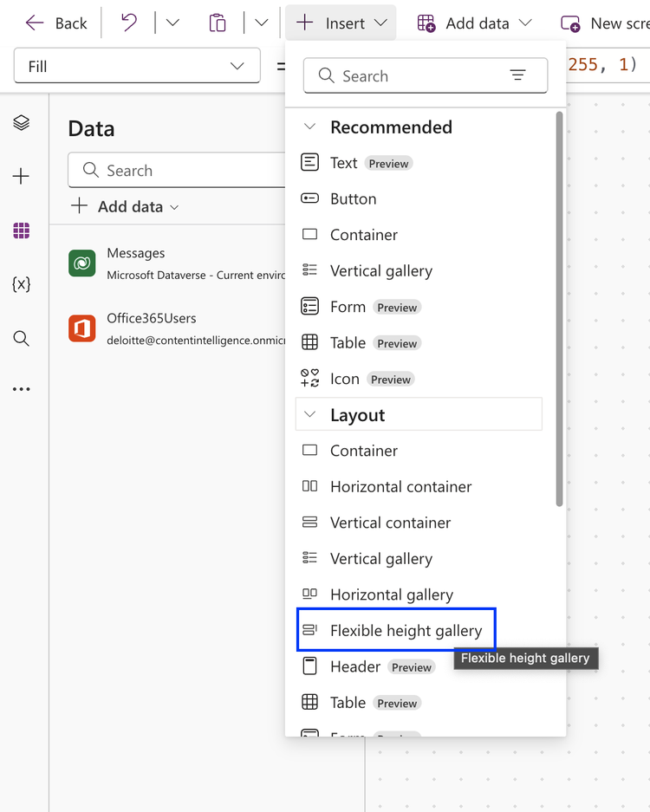650x812 pixels.
Task: Click the Back arrow icon
Action: coord(35,23)
